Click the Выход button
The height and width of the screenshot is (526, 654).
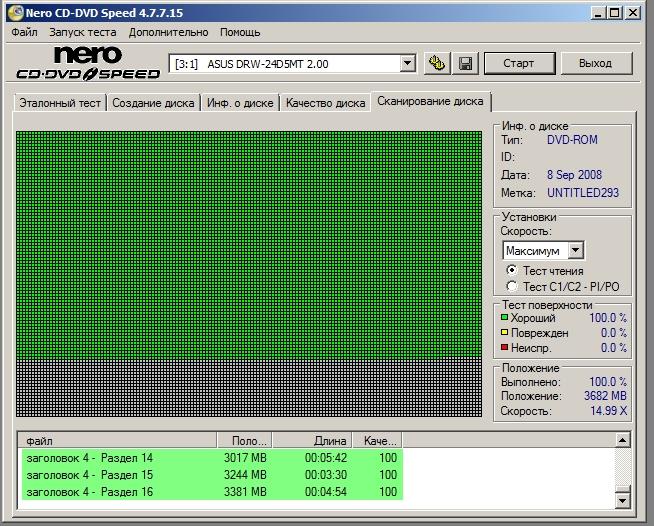(596, 63)
